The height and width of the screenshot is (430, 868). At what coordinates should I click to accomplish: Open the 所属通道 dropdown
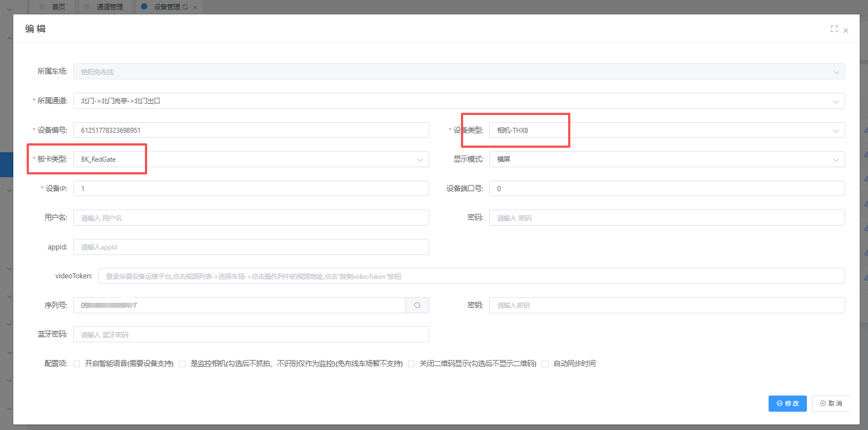pyautogui.click(x=459, y=101)
